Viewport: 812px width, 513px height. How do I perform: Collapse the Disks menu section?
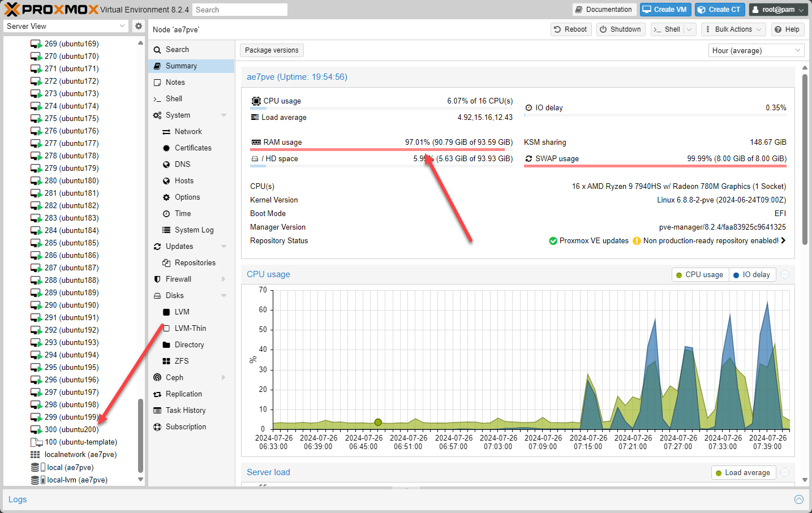(x=224, y=296)
